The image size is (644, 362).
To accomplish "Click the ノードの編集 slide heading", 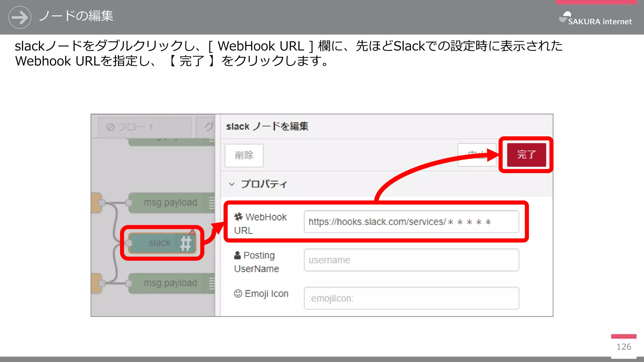I will pos(76,16).
